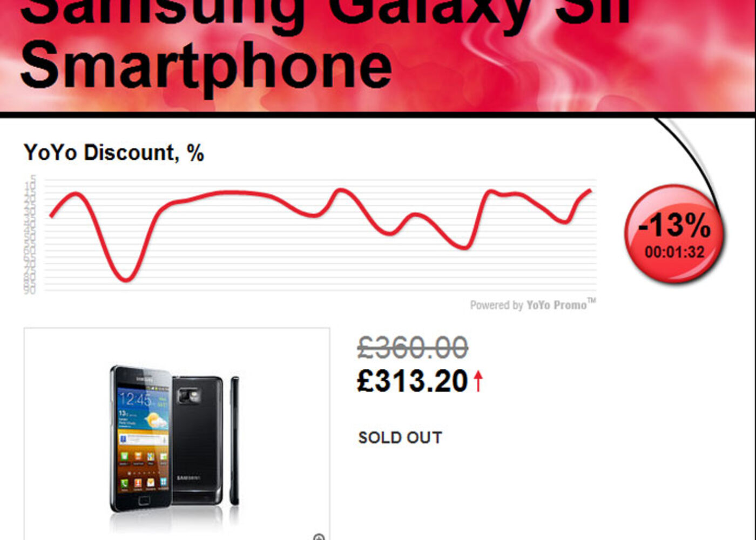The height and width of the screenshot is (540, 756).
Task: Click the peak of the discount curve mid-chart
Action: 340,190
